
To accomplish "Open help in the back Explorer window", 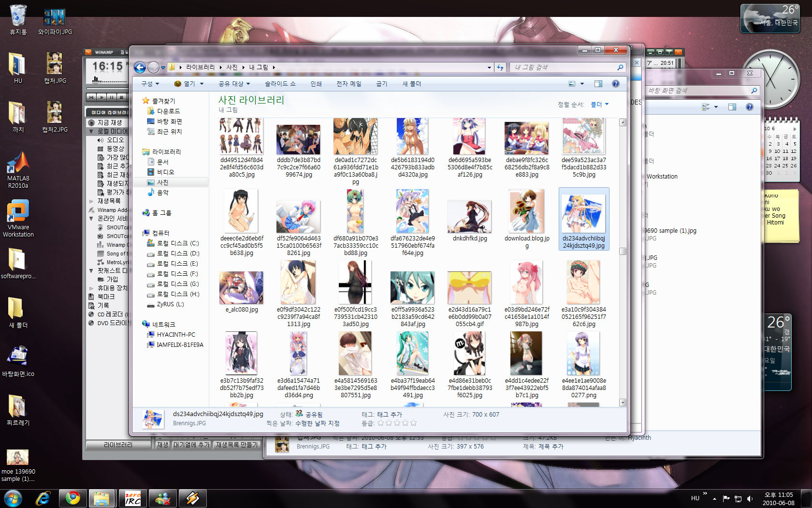I will pyautogui.click(x=749, y=107).
